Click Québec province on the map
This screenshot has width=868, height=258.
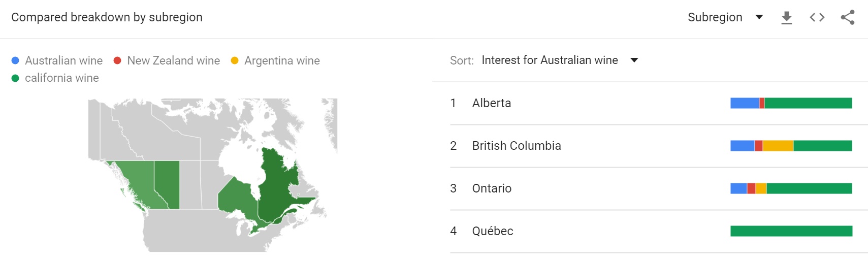(277, 183)
